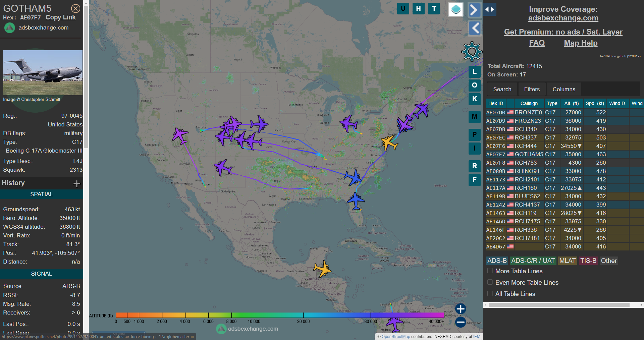Toggle the R map option
Viewport: 644px width, 340px height.
point(474,166)
